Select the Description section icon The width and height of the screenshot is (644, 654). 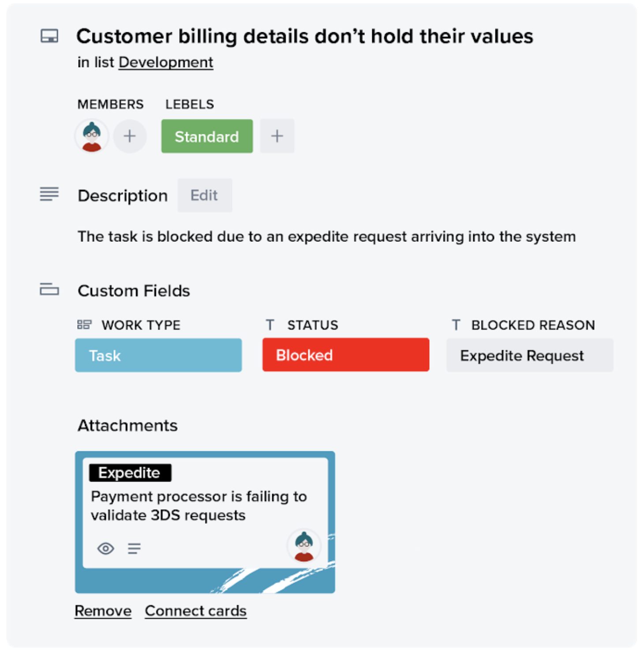tap(49, 195)
